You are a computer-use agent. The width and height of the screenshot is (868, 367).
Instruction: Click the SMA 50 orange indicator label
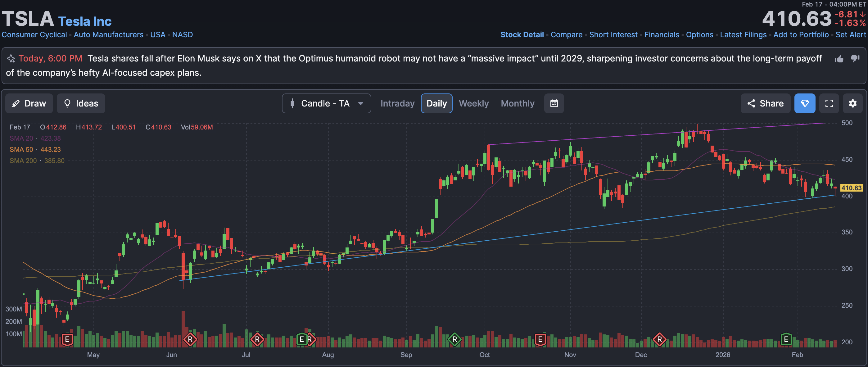(x=21, y=150)
